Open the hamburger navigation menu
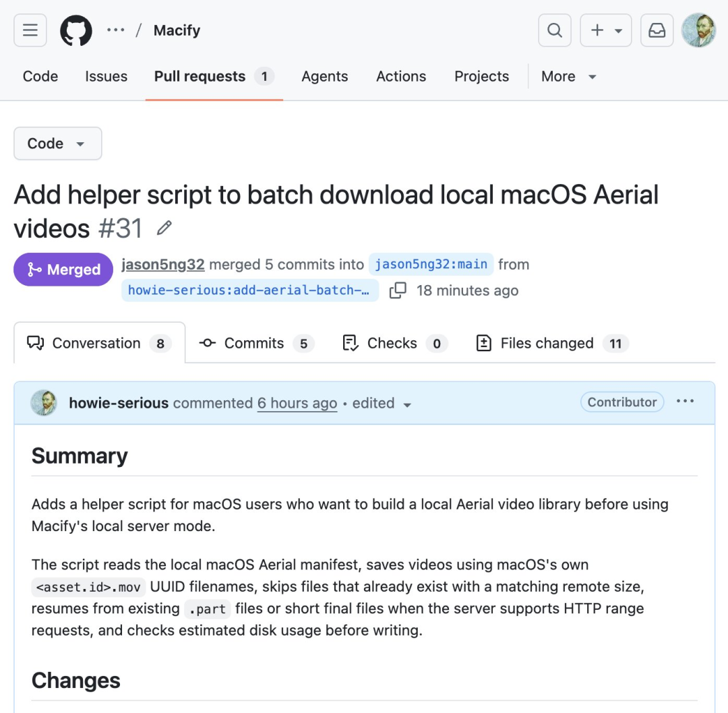The height and width of the screenshot is (713, 728). (x=30, y=30)
